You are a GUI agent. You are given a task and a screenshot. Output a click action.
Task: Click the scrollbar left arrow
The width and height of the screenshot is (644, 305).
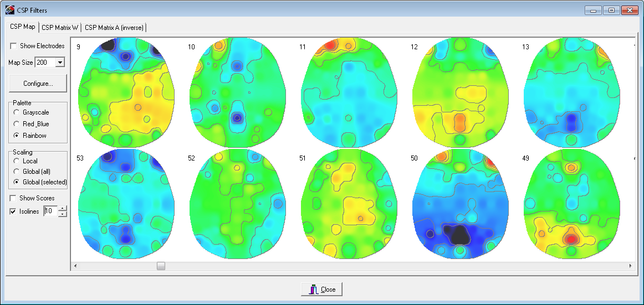[x=75, y=266]
